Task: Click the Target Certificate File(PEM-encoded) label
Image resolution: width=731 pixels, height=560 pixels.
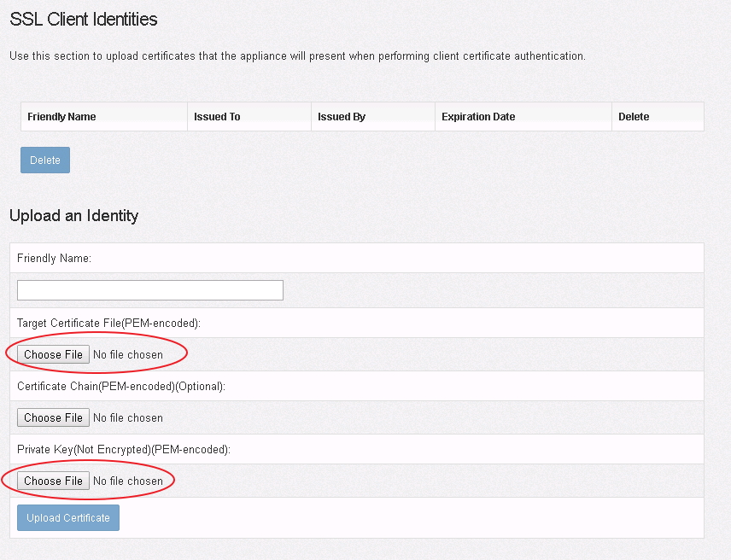Action: click(108, 323)
